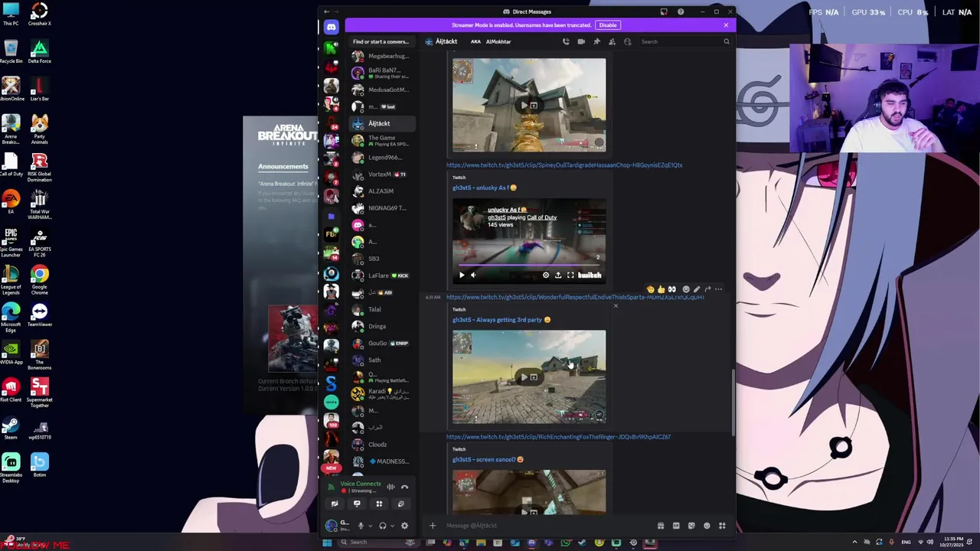
Task: Open ALZA3IM direct message
Action: pyautogui.click(x=382, y=191)
